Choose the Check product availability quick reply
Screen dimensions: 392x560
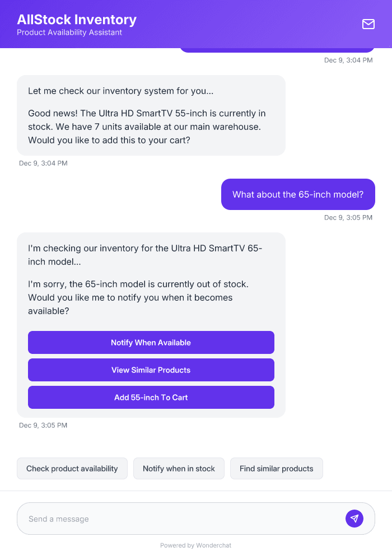[72, 468]
